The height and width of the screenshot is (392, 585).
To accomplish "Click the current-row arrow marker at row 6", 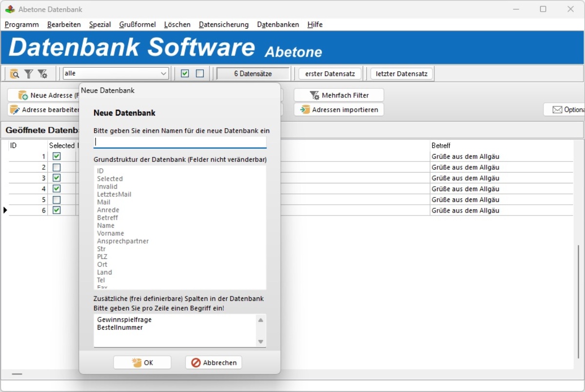I will coord(5,210).
